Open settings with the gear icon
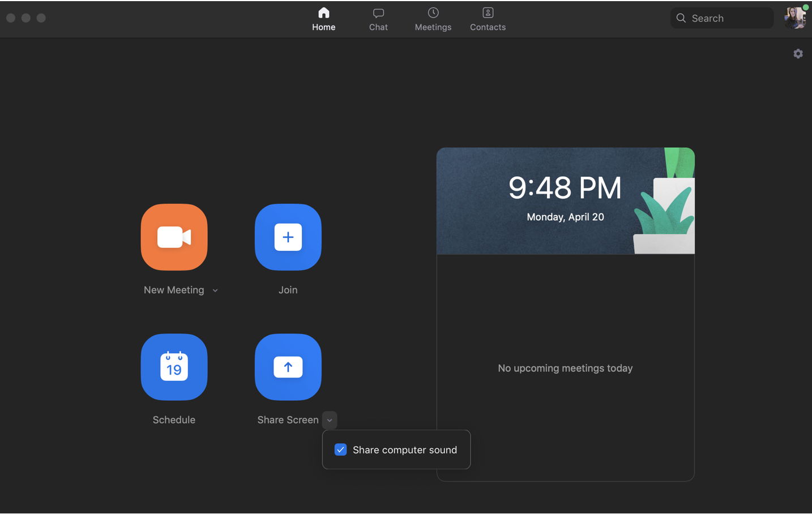Viewport: 812px width, 514px height. click(798, 54)
